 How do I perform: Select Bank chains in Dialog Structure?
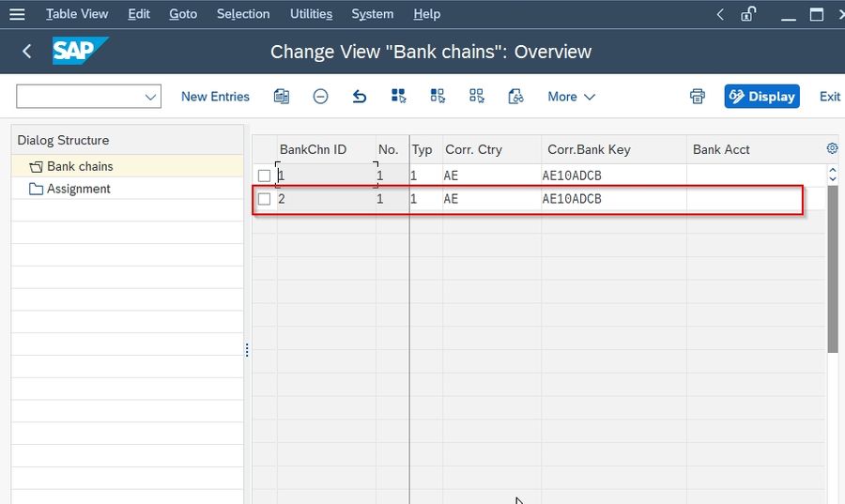click(x=80, y=166)
